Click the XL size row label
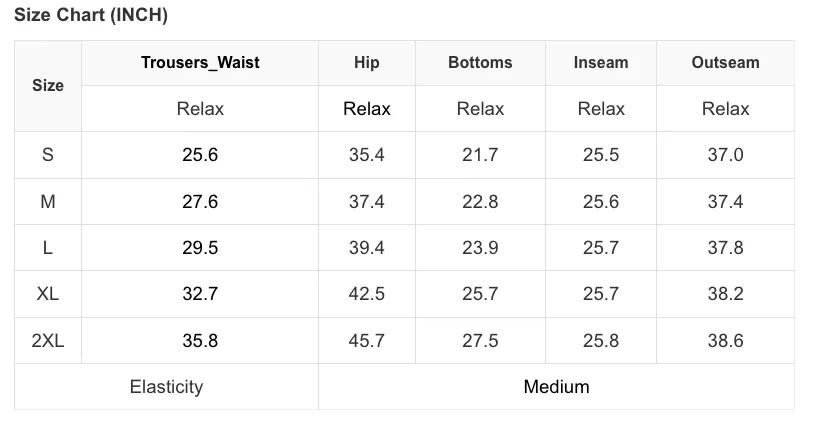The height and width of the screenshot is (446, 826). (48, 294)
